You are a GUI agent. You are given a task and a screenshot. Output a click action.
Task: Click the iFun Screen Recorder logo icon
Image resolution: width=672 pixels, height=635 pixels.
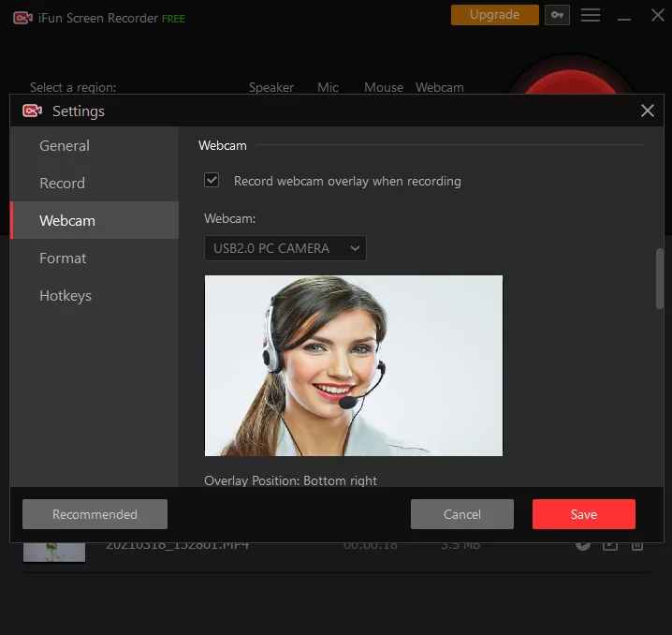click(22, 18)
